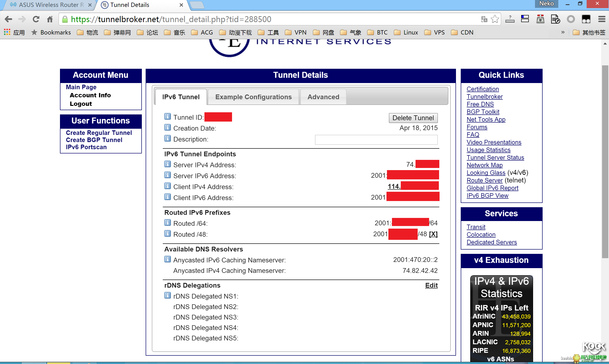
Task: Open the Apps grid shortcut in bookmarks bar
Action: pos(7,32)
